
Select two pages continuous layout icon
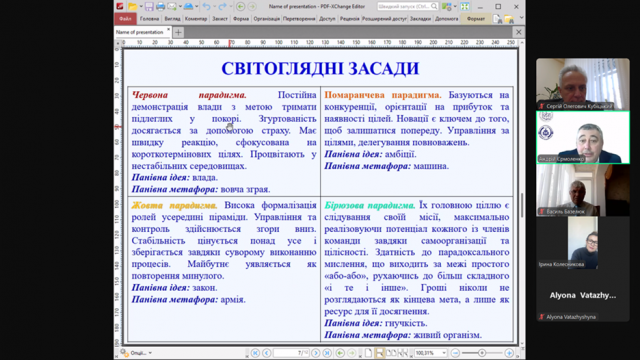point(402,353)
